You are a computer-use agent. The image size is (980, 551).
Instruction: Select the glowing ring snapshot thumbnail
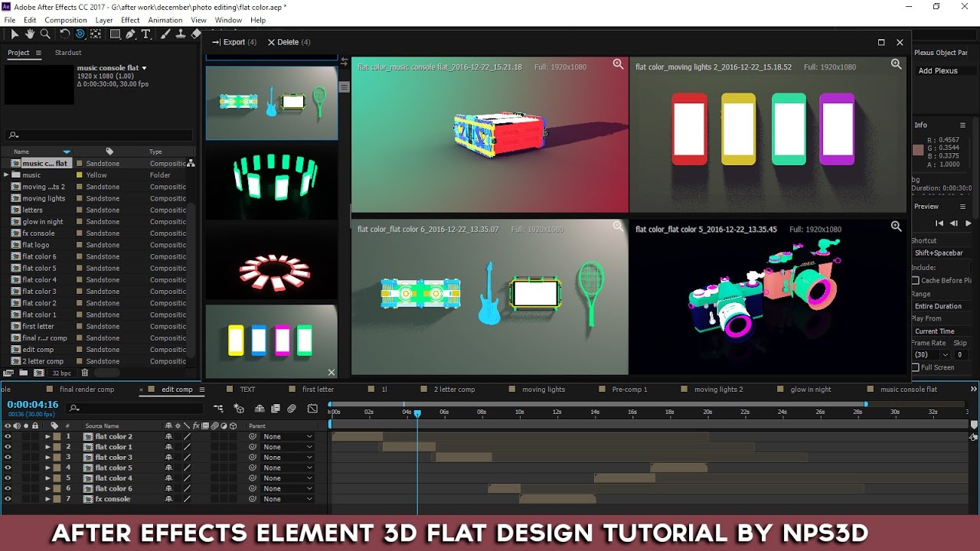pyautogui.click(x=272, y=181)
